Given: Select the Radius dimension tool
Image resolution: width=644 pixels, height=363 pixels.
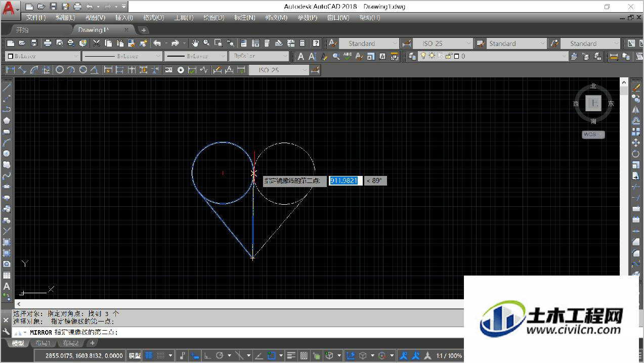Looking at the screenshot, I should pos(60,70).
